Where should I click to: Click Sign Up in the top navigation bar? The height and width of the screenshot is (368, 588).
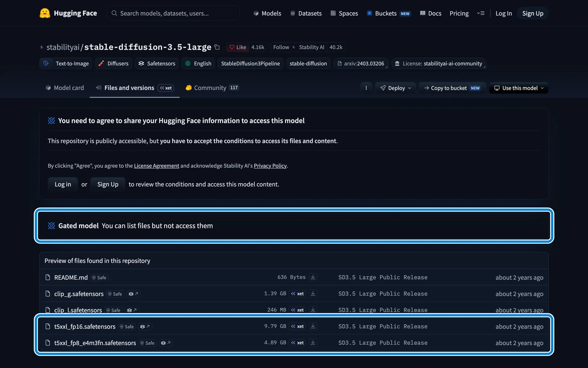pos(533,13)
